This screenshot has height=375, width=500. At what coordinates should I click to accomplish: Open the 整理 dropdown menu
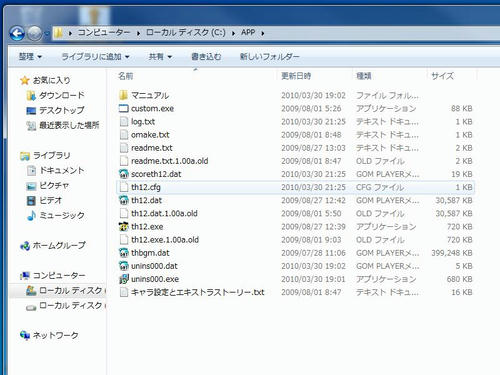[30, 57]
